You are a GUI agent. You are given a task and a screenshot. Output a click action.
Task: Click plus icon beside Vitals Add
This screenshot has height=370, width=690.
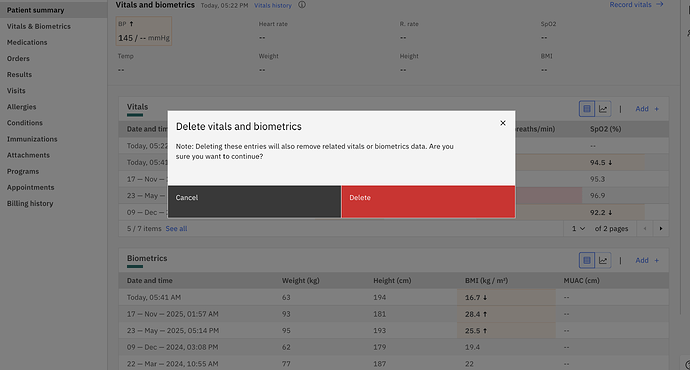[657, 109]
